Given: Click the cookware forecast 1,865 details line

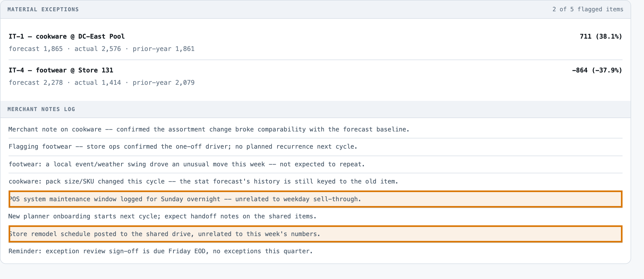Looking at the screenshot, I should coord(102,49).
